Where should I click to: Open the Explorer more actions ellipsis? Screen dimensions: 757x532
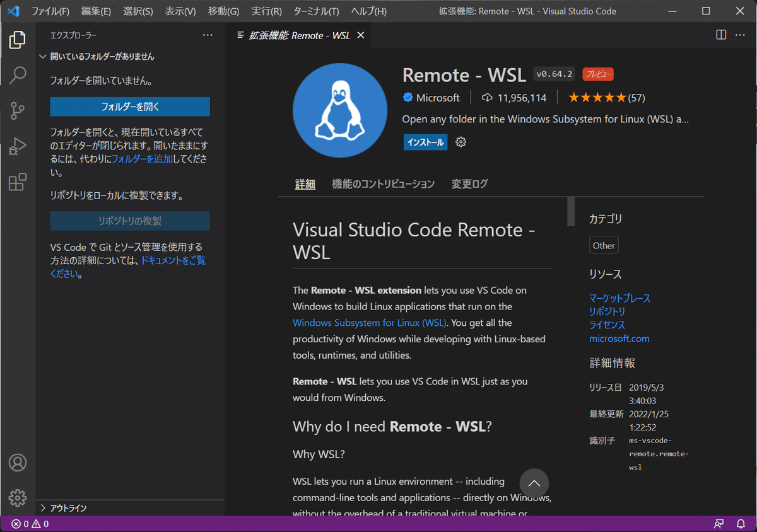coord(208,35)
